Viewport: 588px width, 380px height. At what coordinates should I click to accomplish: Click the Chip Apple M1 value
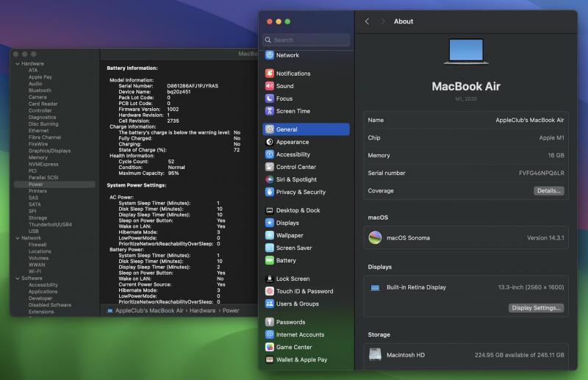[x=551, y=137]
